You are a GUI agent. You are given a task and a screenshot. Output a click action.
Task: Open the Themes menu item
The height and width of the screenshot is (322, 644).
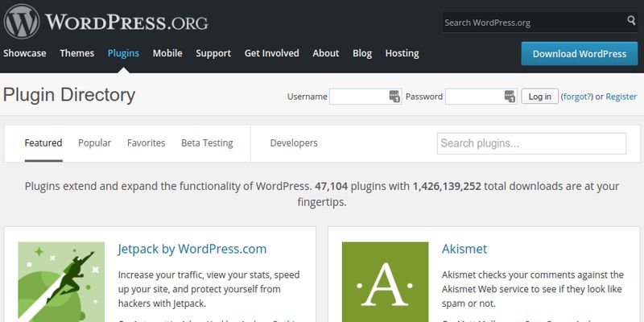coord(76,53)
